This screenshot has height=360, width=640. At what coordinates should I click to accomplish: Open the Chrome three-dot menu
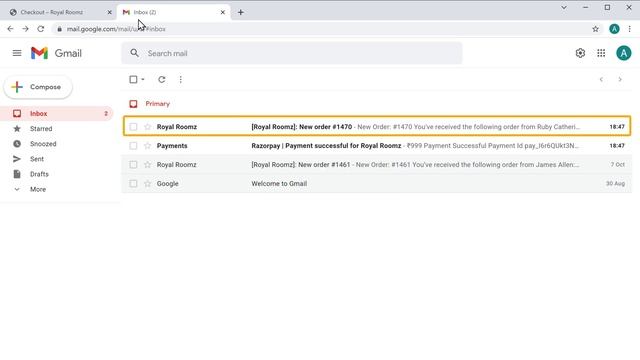pyautogui.click(x=629, y=29)
